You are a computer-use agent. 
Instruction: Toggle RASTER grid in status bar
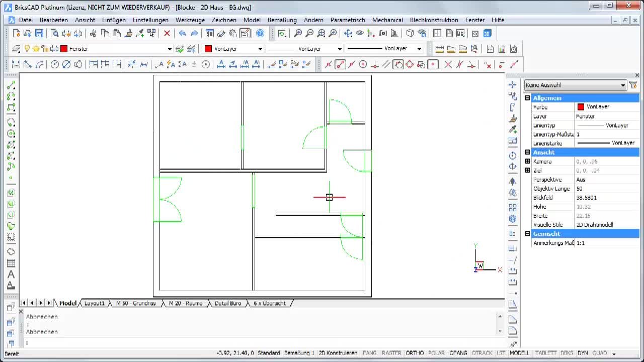[x=391, y=353]
